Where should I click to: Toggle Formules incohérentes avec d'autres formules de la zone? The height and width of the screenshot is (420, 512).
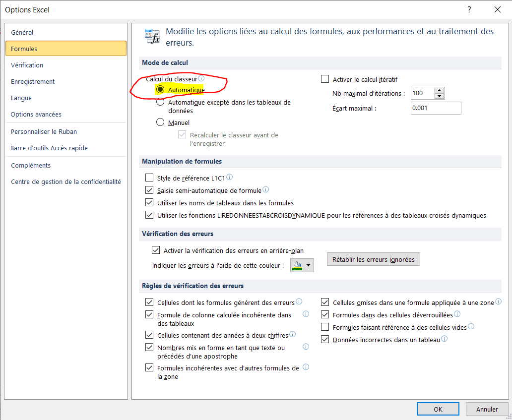click(x=149, y=368)
